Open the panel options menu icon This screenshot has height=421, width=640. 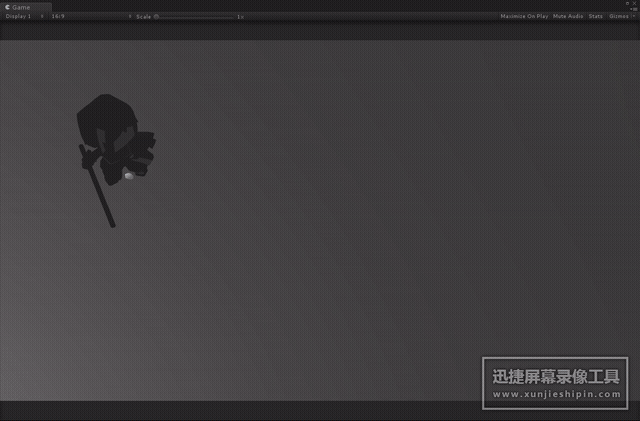click(x=633, y=9)
